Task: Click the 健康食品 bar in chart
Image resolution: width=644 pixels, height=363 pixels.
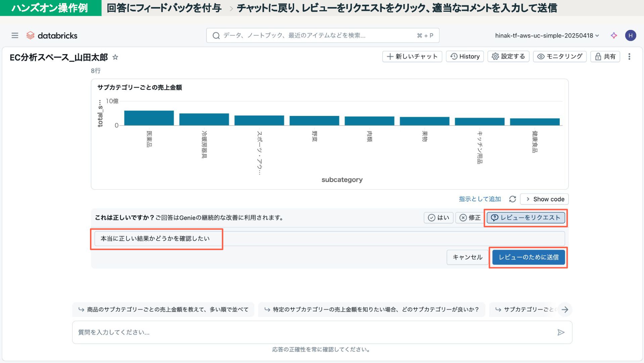Action: point(535,122)
